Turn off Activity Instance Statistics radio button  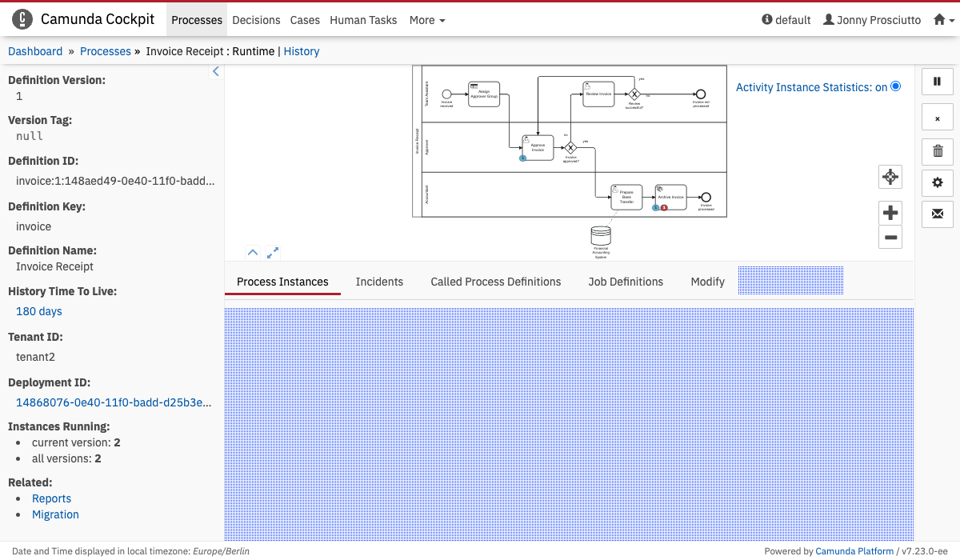895,86
